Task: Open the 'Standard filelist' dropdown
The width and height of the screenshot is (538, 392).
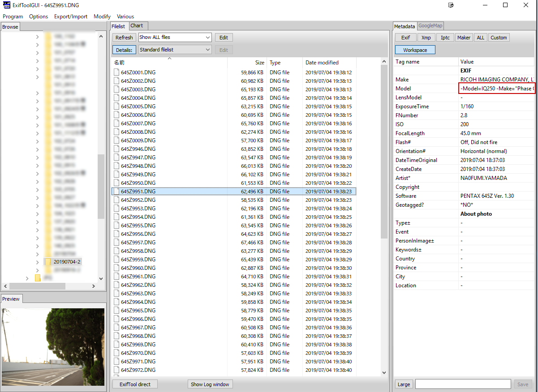Action: pos(175,50)
